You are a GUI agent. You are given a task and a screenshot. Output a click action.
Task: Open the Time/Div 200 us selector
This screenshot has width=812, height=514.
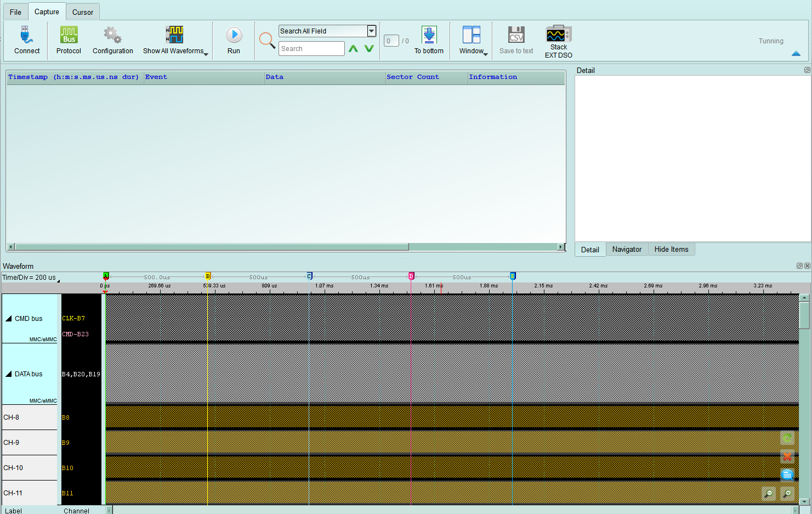point(31,278)
